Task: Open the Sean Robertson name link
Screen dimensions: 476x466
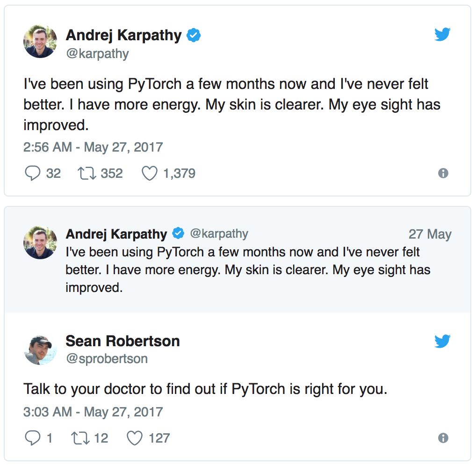Action: click(123, 341)
